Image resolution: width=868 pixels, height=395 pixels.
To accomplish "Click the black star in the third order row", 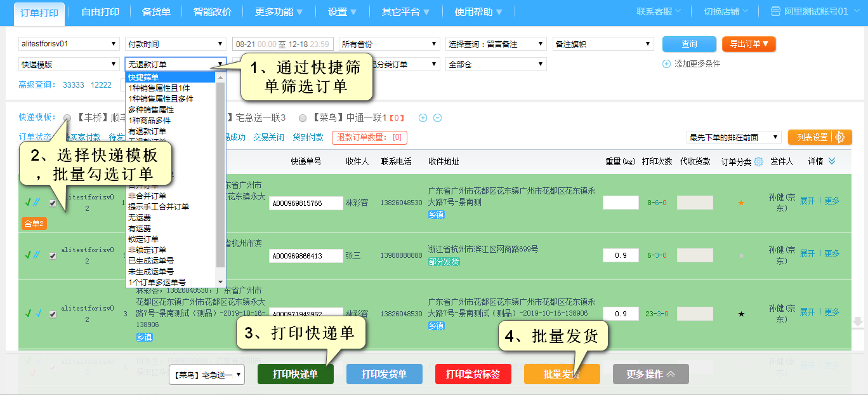I will coord(740,314).
